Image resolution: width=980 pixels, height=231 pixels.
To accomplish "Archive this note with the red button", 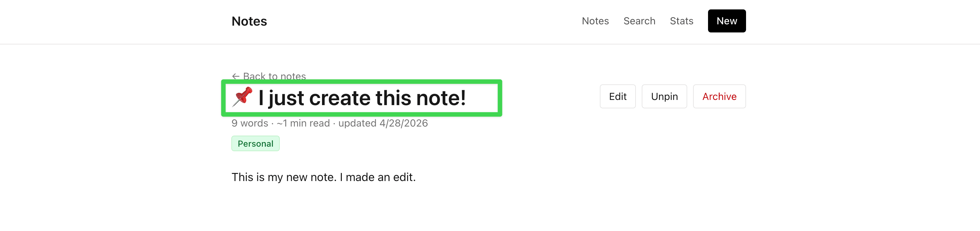I will (x=719, y=96).
